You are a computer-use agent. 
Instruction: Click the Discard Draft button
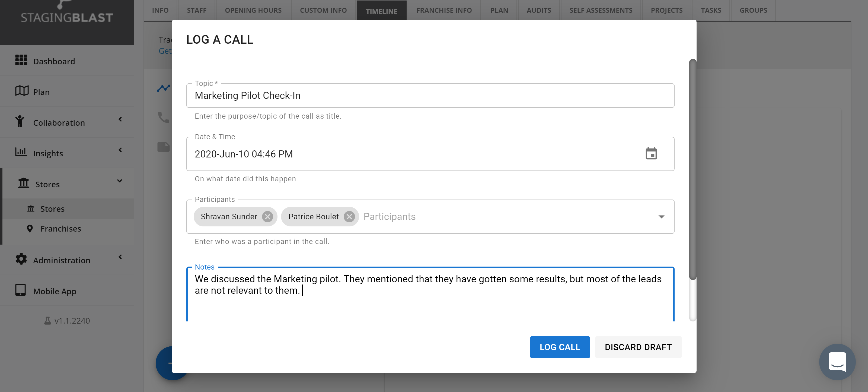[x=638, y=347]
